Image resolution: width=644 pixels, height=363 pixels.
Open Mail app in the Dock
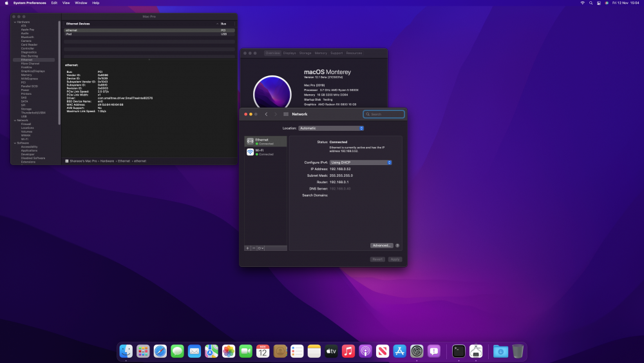(194, 351)
